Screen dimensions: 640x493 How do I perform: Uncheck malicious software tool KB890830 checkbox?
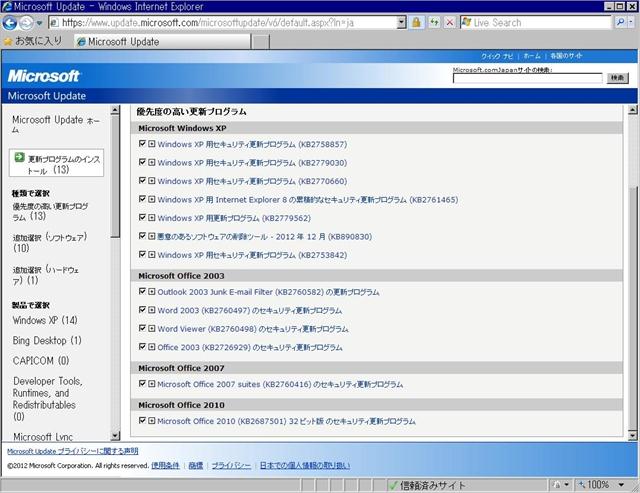click(x=142, y=236)
